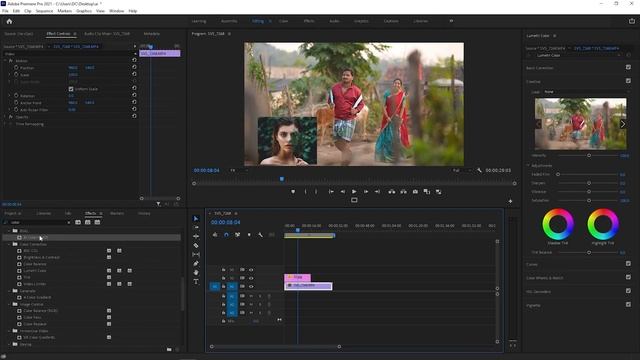Reset the Motion effect parameters
640x360 pixels.
134,60
